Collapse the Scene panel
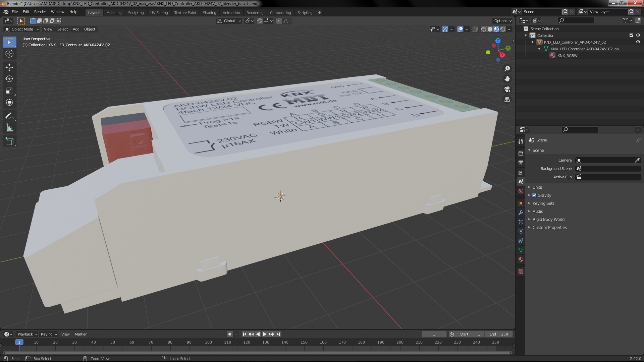 [x=538, y=150]
